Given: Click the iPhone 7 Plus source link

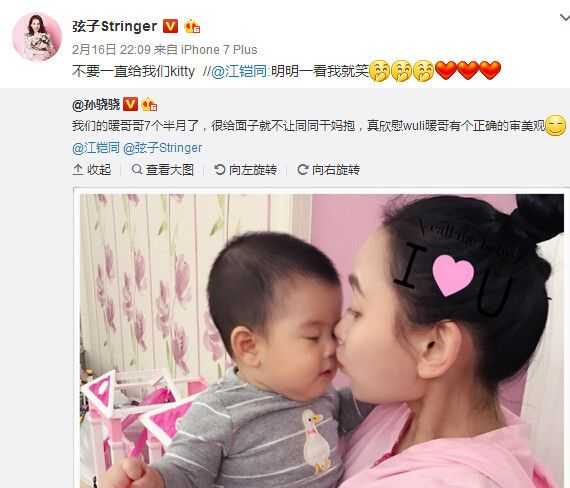Looking at the screenshot, I should pos(219,49).
